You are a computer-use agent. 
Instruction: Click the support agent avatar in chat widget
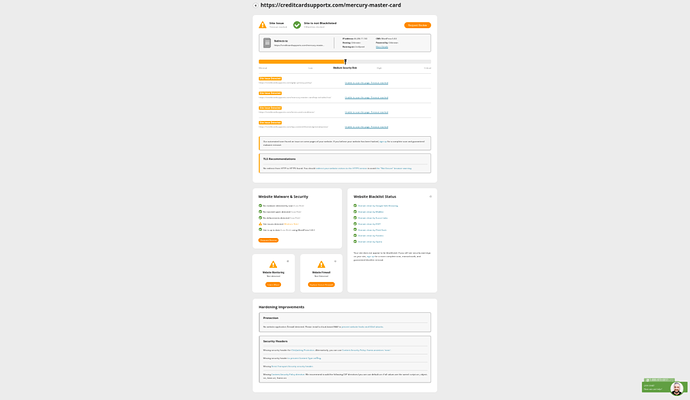[x=679, y=389]
